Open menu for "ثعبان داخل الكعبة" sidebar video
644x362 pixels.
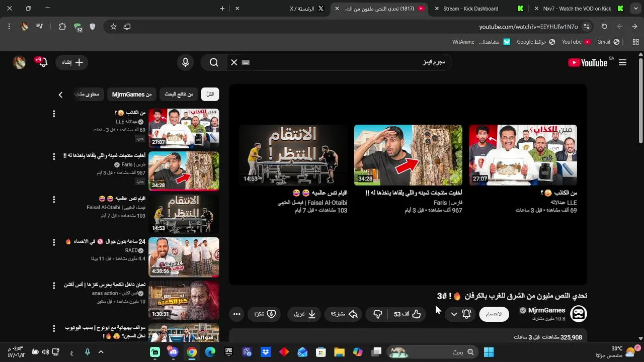point(54,285)
